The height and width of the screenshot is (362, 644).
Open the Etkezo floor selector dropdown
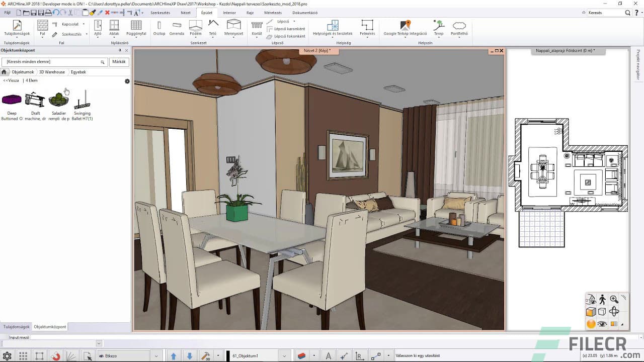(155, 355)
